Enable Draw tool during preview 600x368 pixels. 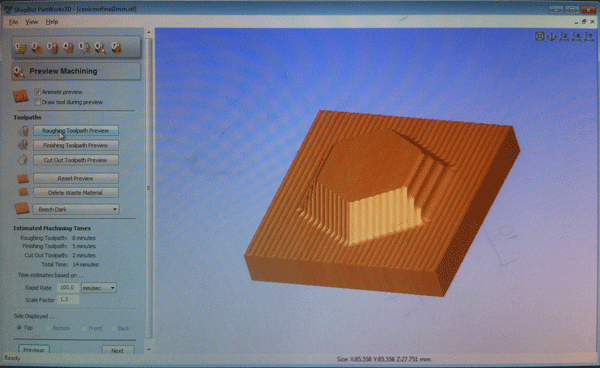[x=38, y=102]
